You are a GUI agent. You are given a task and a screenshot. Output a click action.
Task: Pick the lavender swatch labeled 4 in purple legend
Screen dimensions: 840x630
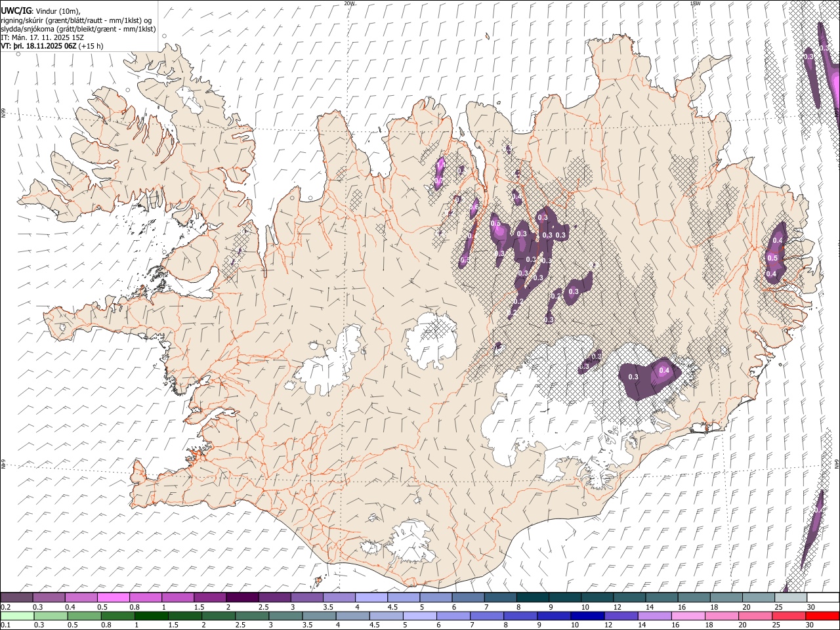[x=371, y=598]
